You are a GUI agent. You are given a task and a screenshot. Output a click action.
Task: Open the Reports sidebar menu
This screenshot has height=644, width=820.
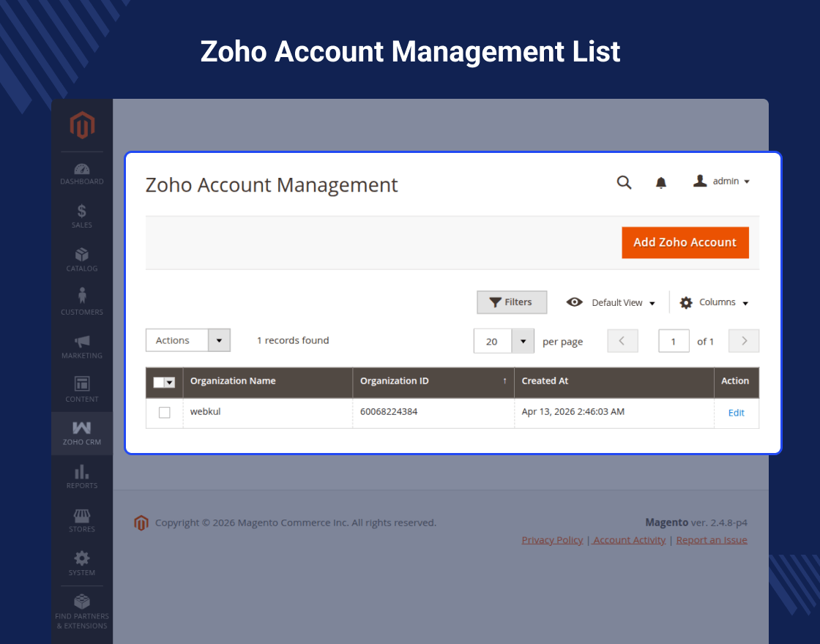(82, 476)
